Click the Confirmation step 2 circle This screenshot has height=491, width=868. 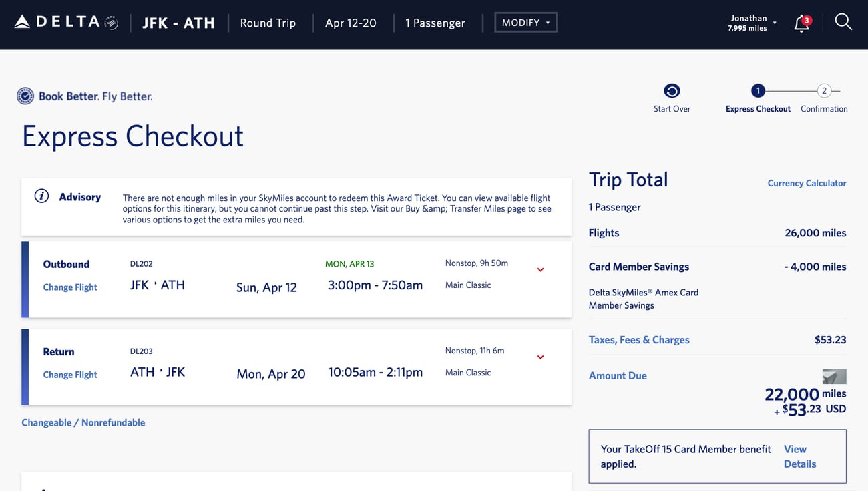[x=823, y=90]
